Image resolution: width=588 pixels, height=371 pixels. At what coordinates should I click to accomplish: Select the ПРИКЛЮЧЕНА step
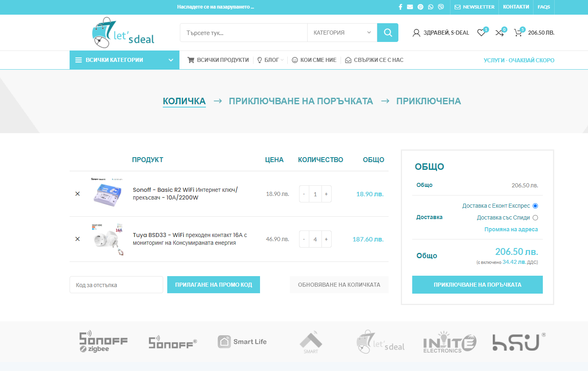(x=428, y=101)
